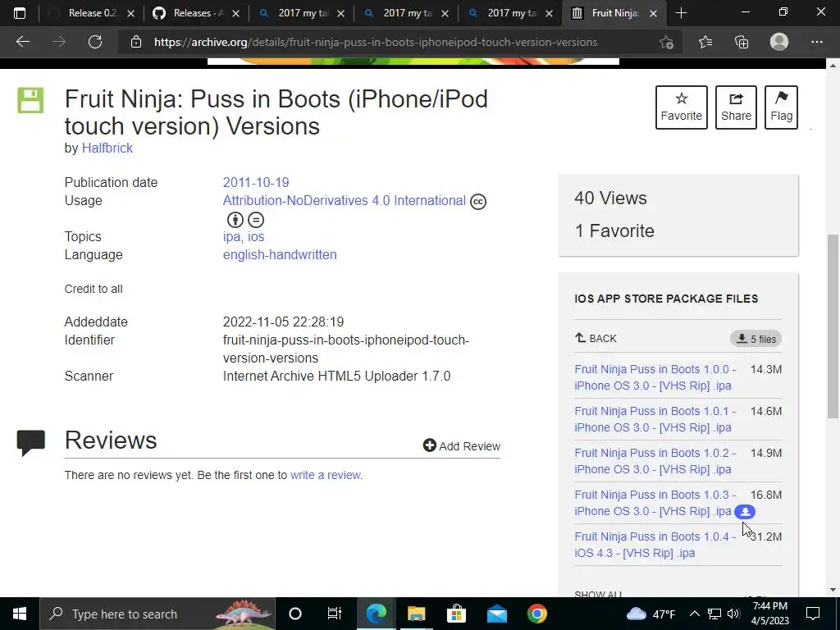Open the volume speaker icon in tray
This screenshot has height=630, width=840.
click(x=733, y=614)
